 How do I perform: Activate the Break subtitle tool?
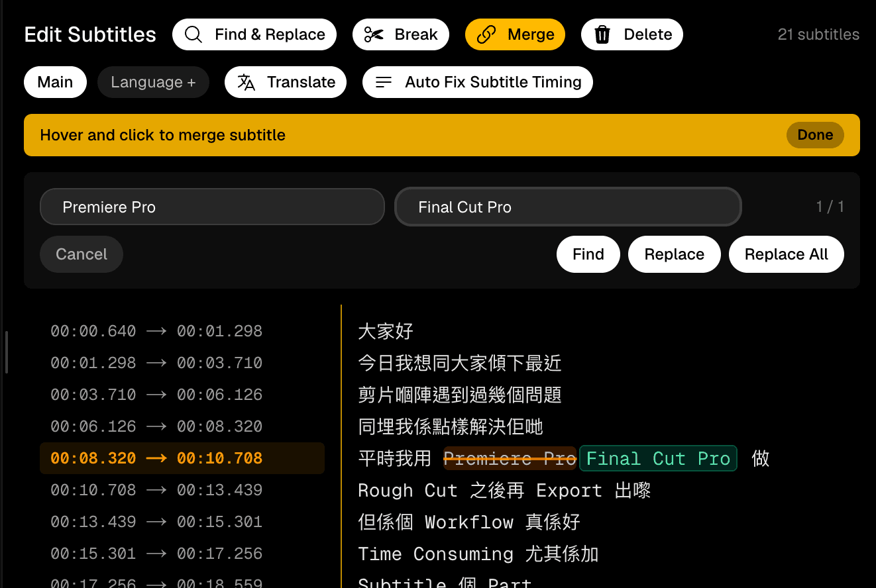point(401,34)
